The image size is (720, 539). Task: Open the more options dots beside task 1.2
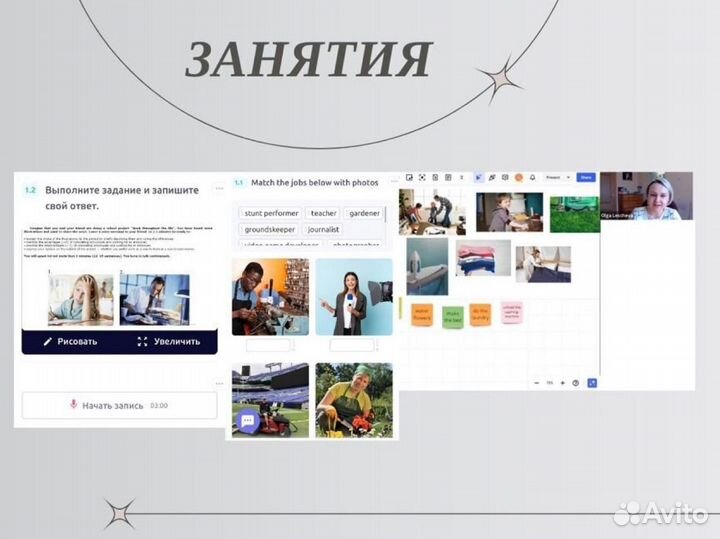(219, 188)
